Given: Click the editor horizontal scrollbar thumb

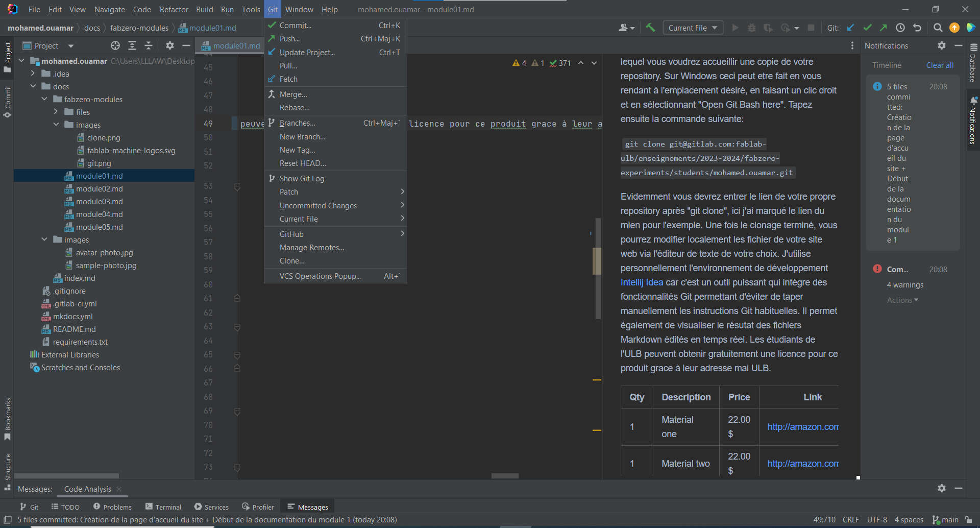Looking at the screenshot, I should (505, 475).
